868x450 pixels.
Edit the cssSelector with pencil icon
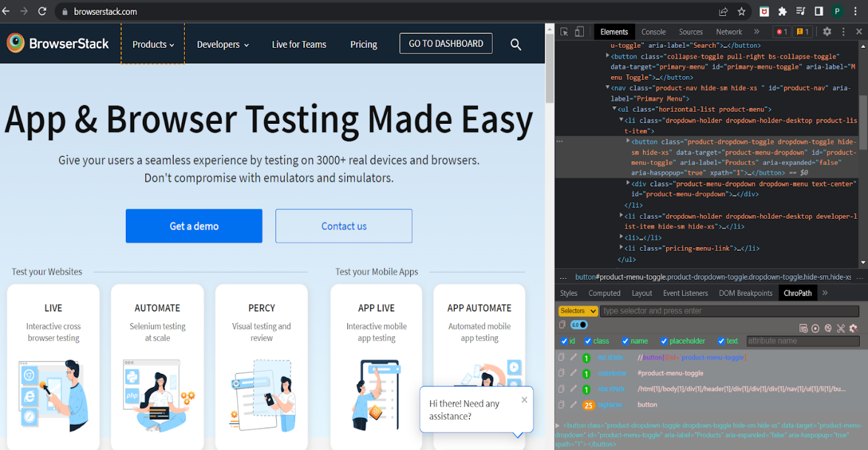click(x=573, y=373)
